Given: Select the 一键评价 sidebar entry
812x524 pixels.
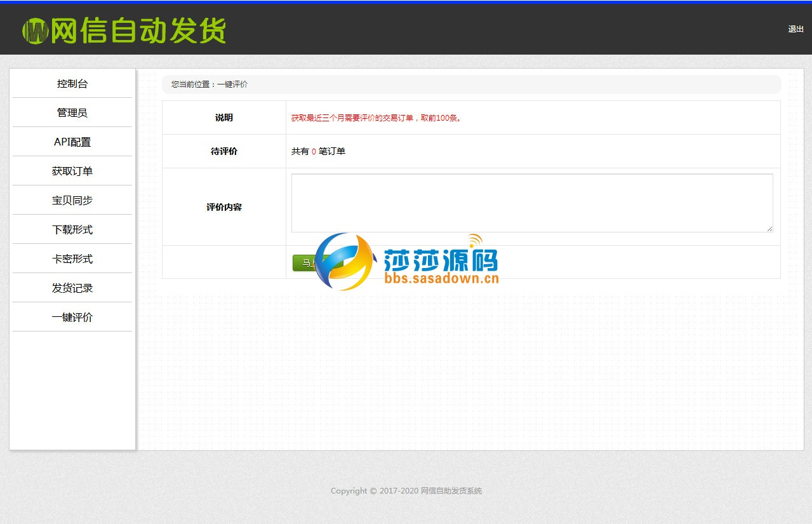Looking at the screenshot, I should coord(72,317).
